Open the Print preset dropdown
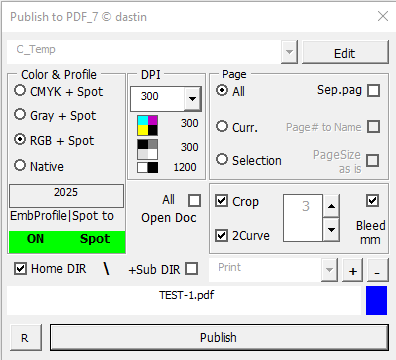This screenshot has height=360, width=396. click(329, 270)
